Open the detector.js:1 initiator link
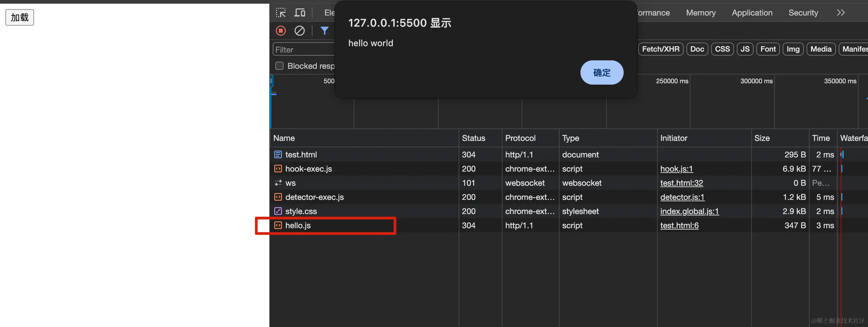The width and height of the screenshot is (868, 327). pos(682,197)
